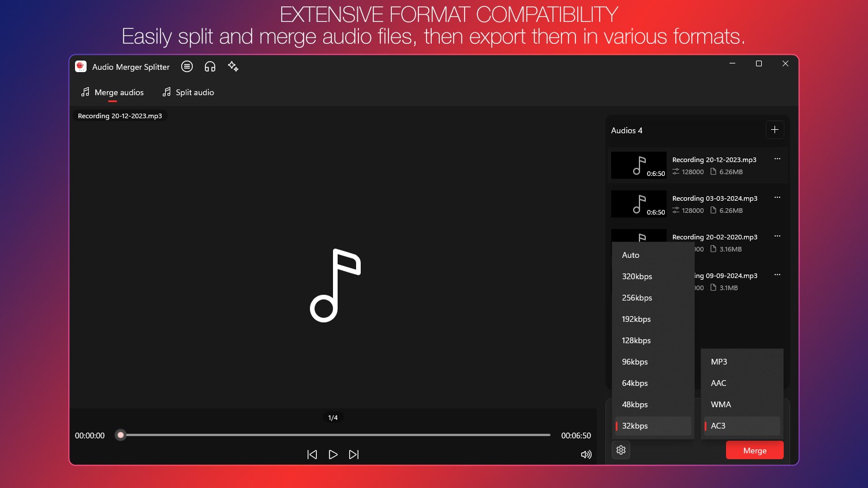The image size is (868, 488).
Task: Select the Recording 03-03-2024.mp3 thumbnail
Action: (639, 204)
